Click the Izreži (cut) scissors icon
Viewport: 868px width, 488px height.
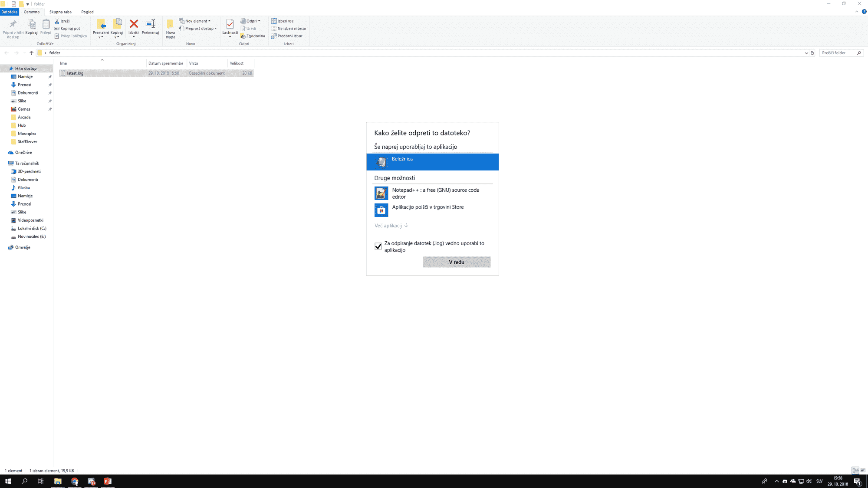pos(57,21)
